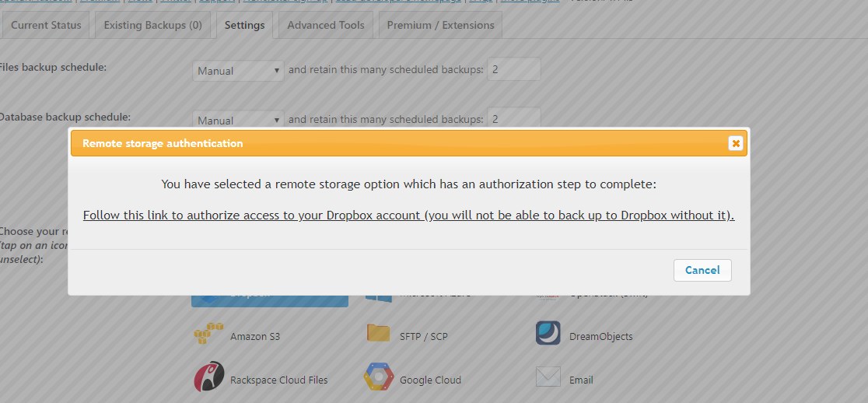Close the Remote storage authentication dialog

pos(736,143)
